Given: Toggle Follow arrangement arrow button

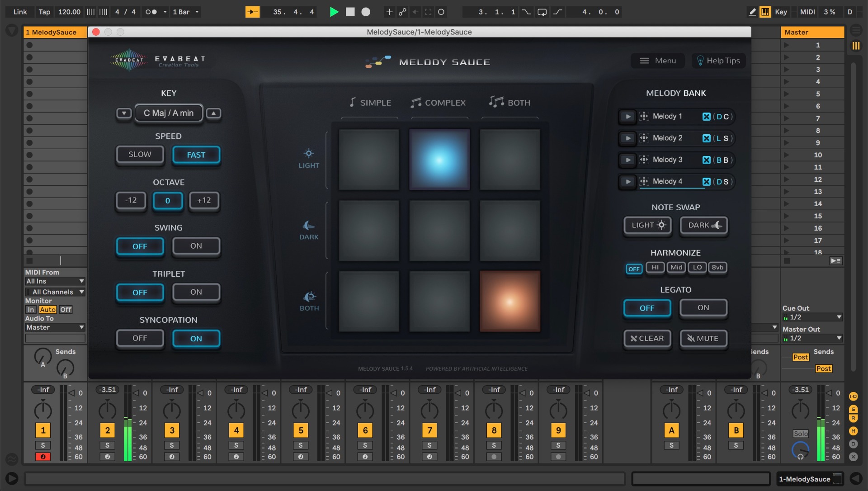Looking at the screenshot, I should [x=252, y=12].
